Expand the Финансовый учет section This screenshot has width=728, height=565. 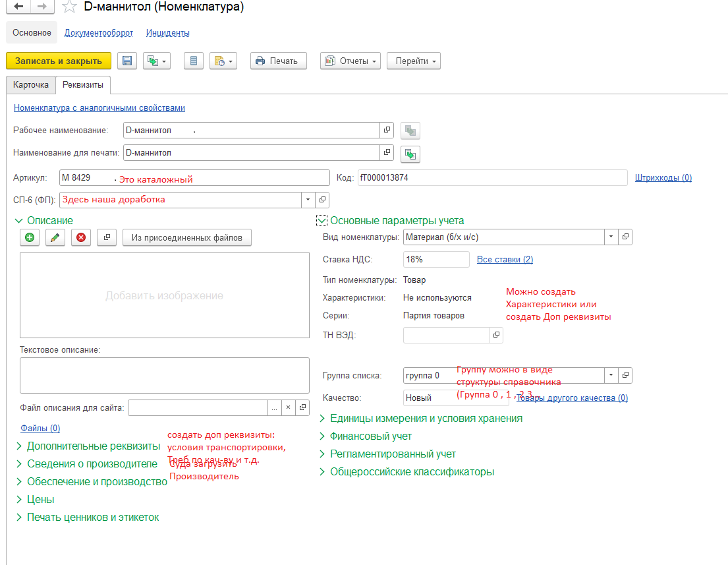(322, 436)
